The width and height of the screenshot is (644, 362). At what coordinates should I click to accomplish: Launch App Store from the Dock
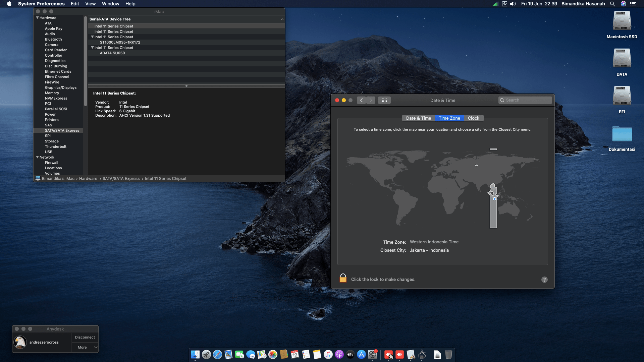pos(361,355)
